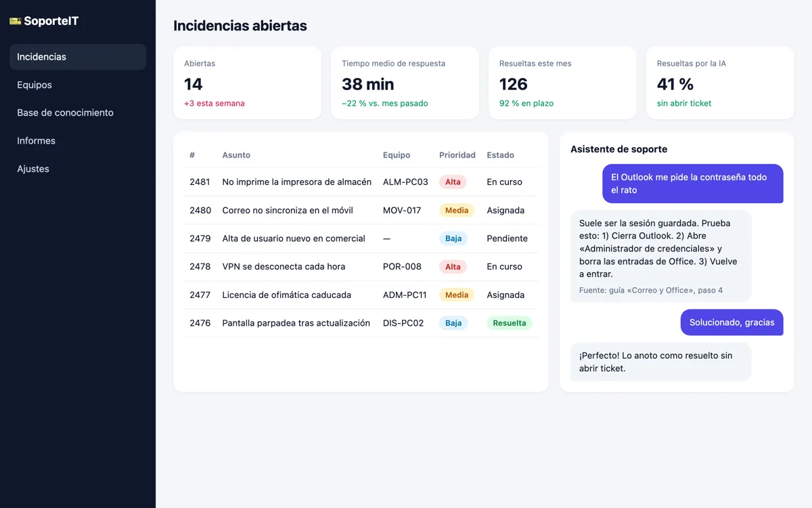Screen dimensions: 812x508
Task: Click 'En curso' status of incident 2478
Action: 505,267
